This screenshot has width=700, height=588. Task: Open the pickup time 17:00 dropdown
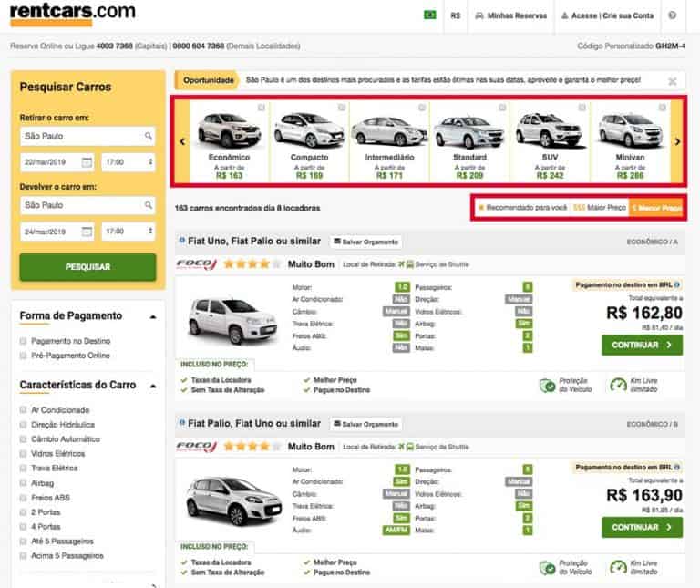pyautogui.click(x=129, y=162)
